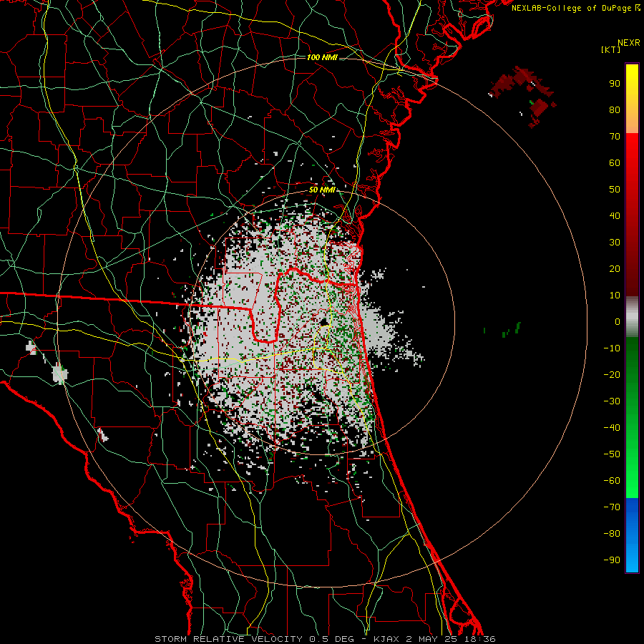The image size is (644, 644).
Task: Click the -90 knot scale label
Action: click(612, 560)
